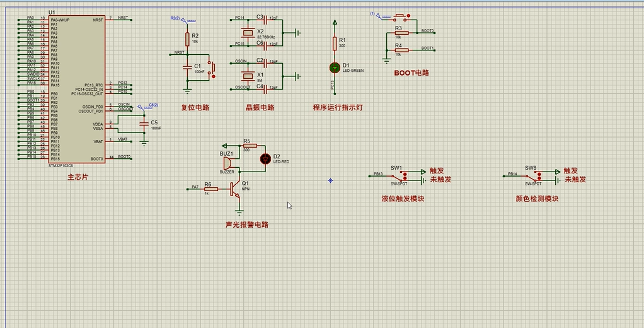This screenshot has height=328, width=644.
Task: Click the VBAT pin label on U1
Action: point(98,141)
